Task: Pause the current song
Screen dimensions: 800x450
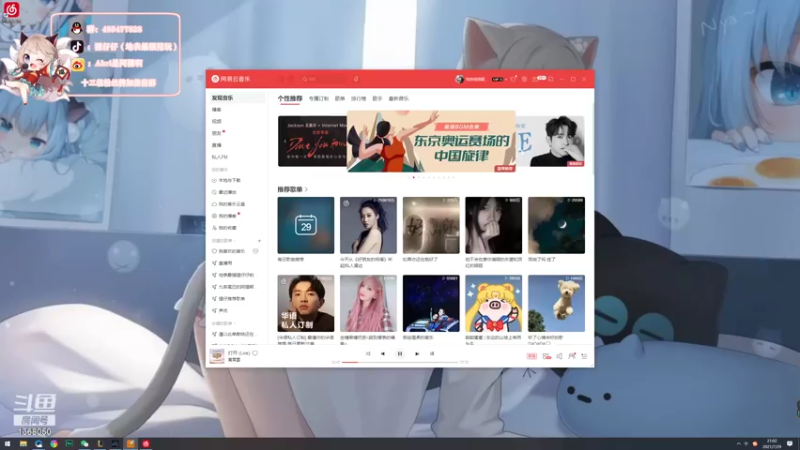Action: [400, 354]
